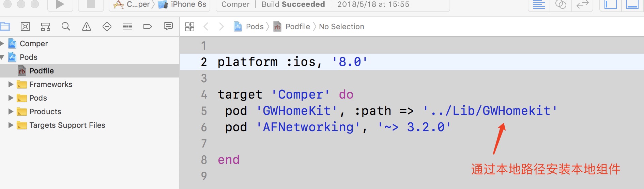Click line 8 containing 'end'
The width and height of the screenshot is (644, 189).
[x=229, y=160]
